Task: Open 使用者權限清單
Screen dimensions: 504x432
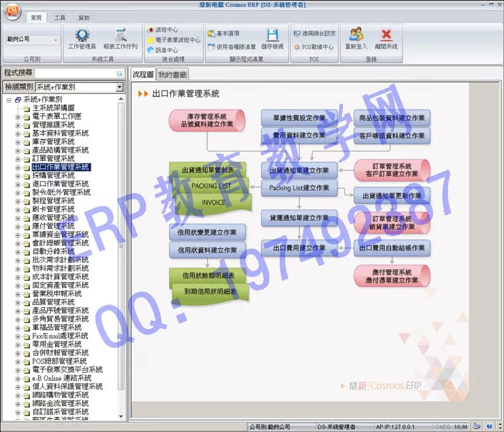Action: (232, 47)
